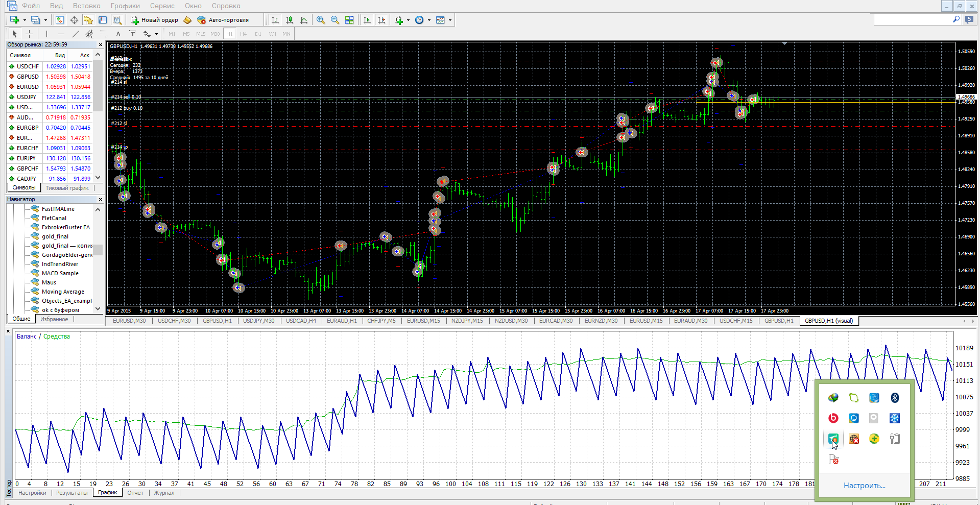The image size is (980, 505).
Task: Open the chart profiles icon
Action: (x=35, y=20)
